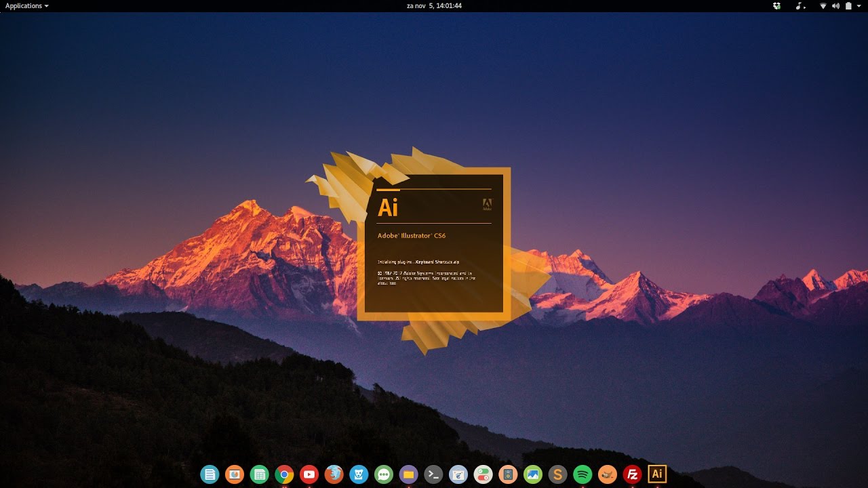Screen dimensions: 868x488
Task: Open the toggle switches settings dock icon
Action: [x=483, y=474]
